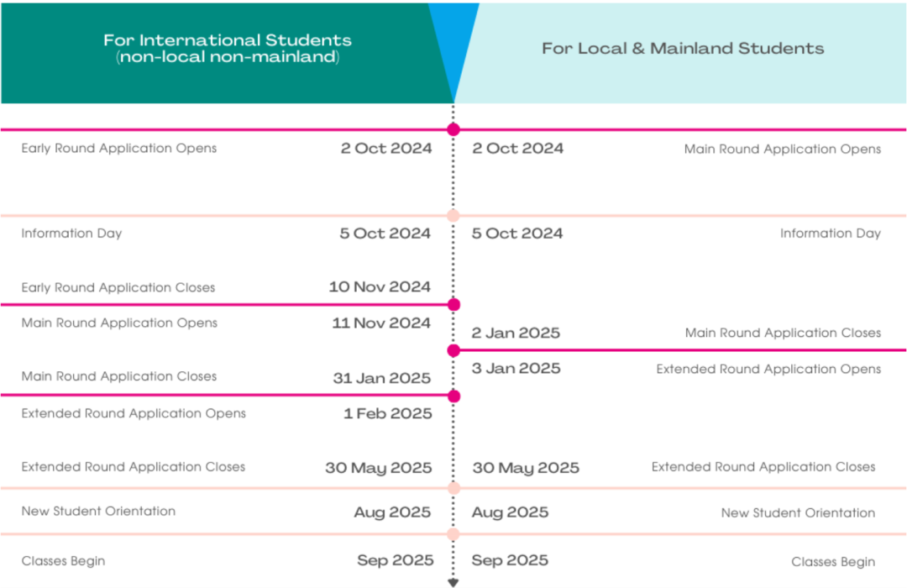Click the magenta dot below 31 Jan 2025

(454, 396)
